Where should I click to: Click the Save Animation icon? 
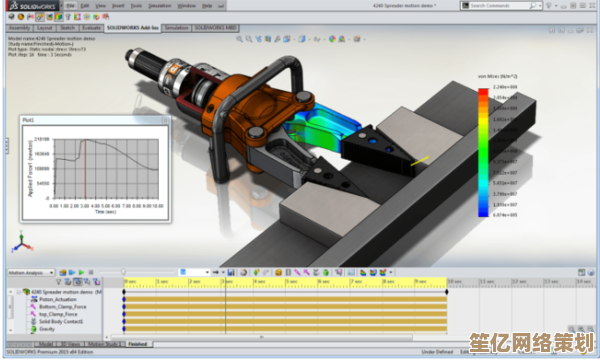(x=231, y=273)
